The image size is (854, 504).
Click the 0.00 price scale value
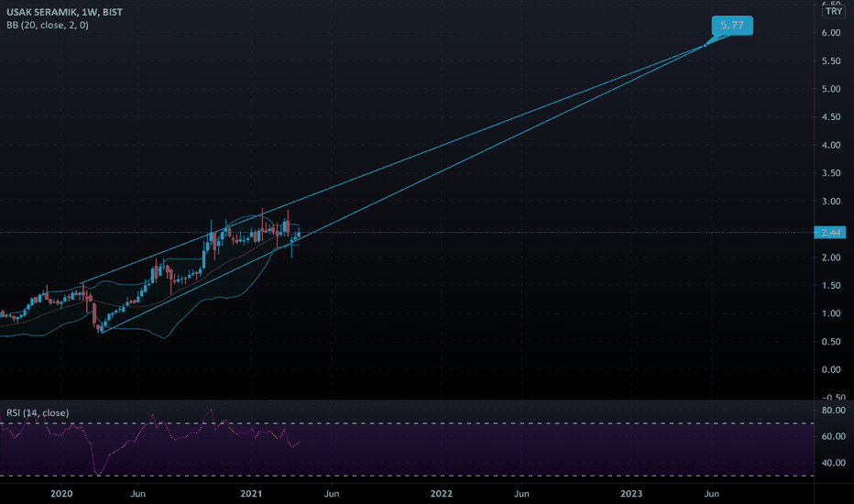click(x=831, y=370)
